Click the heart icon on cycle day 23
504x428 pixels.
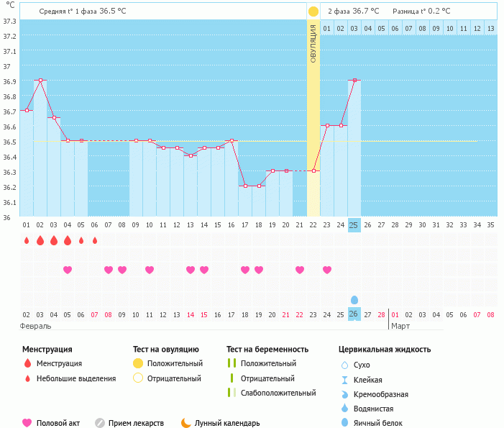click(327, 270)
